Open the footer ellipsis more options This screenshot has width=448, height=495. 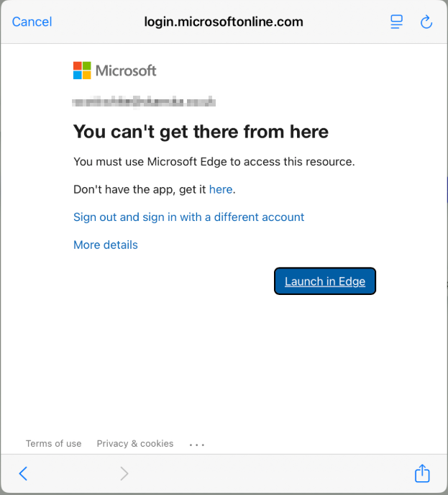click(x=196, y=445)
